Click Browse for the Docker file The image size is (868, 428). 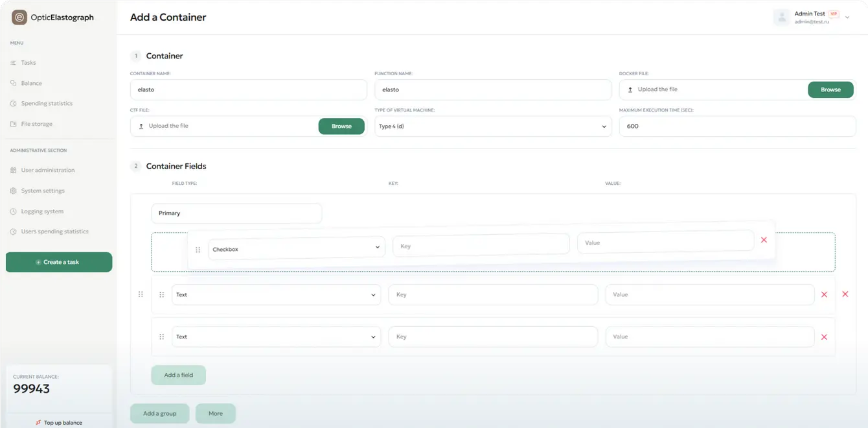coord(830,89)
